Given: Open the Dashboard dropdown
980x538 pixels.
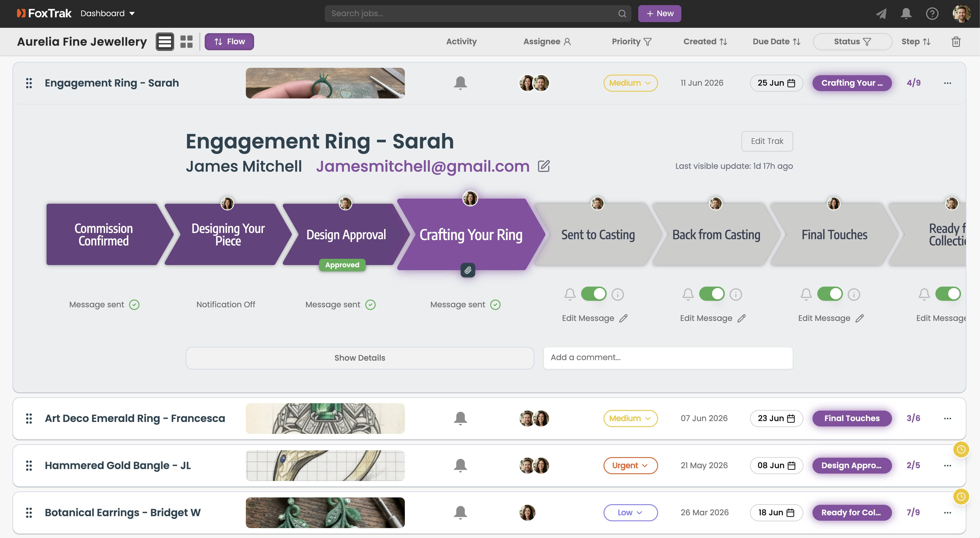Looking at the screenshot, I should click(x=108, y=13).
